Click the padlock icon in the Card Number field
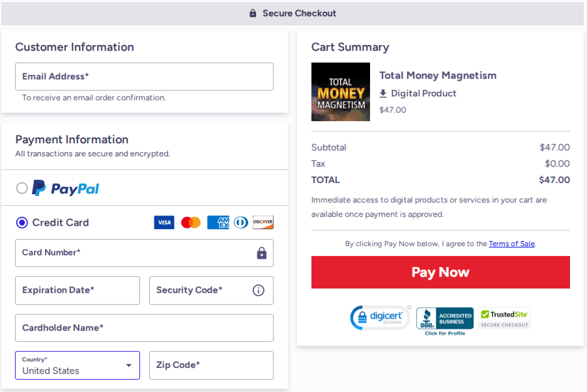Viewport: 587px width, 392px height. pyautogui.click(x=262, y=253)
